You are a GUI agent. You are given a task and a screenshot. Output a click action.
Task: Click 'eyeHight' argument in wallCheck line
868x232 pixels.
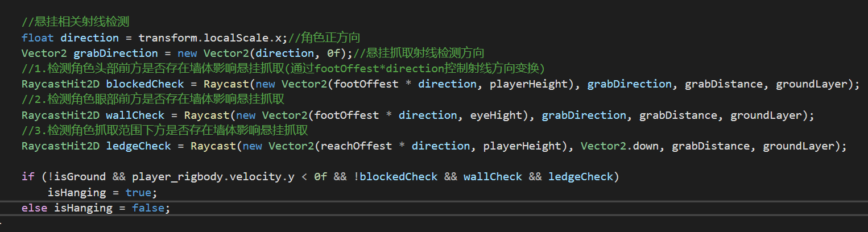pos(496,115)
